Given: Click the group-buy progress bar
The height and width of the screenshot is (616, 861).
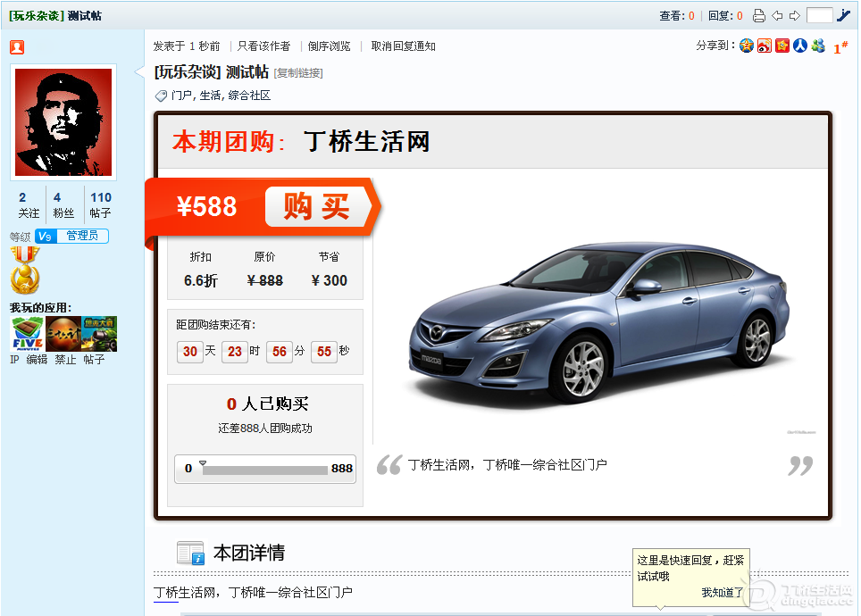Looking at the screenshot, I should (x=264, y=469).
